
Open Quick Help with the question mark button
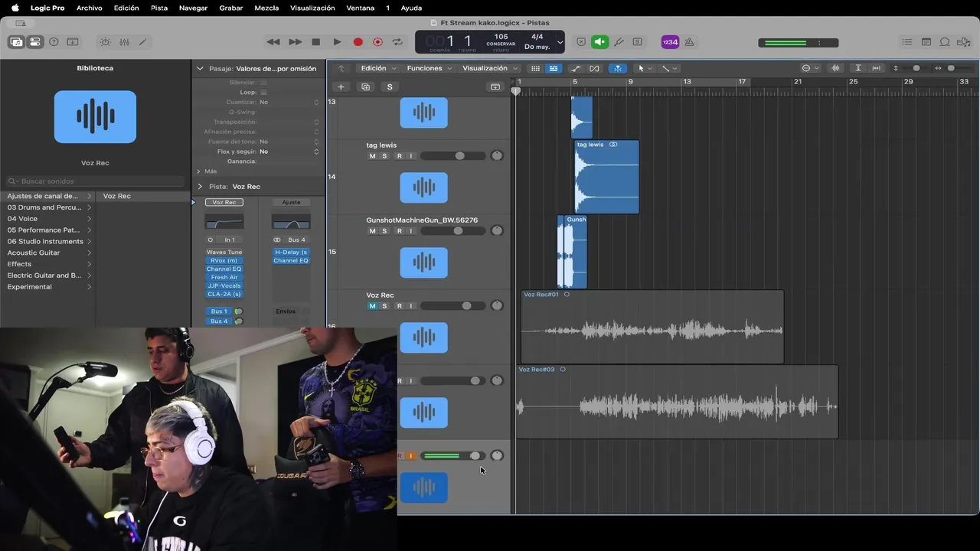tap(54, 42)
